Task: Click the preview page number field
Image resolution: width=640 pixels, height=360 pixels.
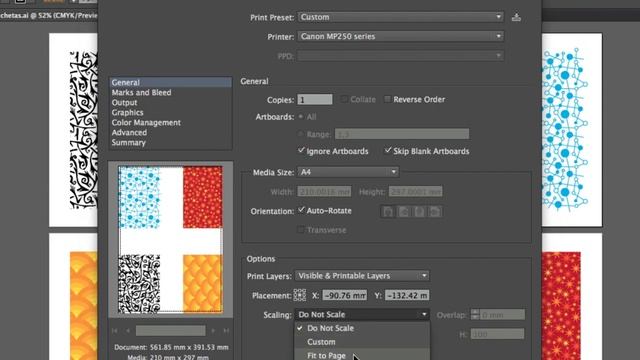Action: [171, 331]
